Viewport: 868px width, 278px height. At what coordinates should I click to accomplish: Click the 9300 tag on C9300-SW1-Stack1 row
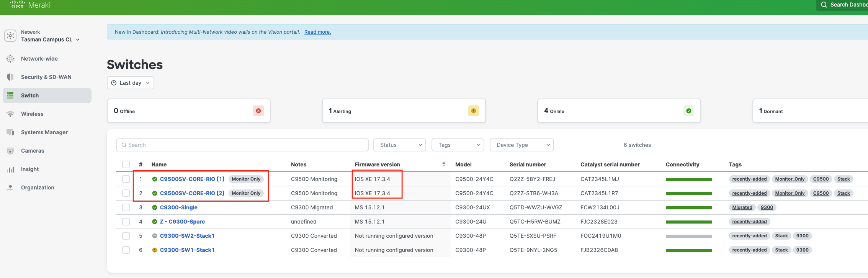(803, 250)
